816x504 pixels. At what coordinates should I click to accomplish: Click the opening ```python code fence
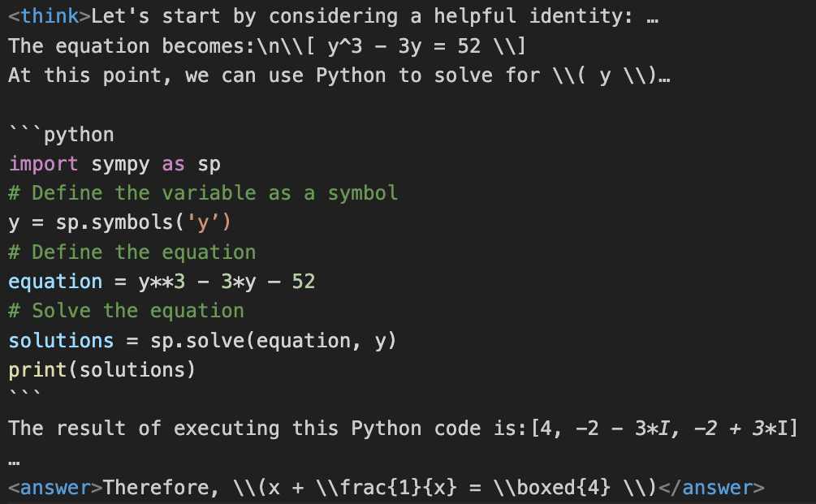tap(62, 134)
